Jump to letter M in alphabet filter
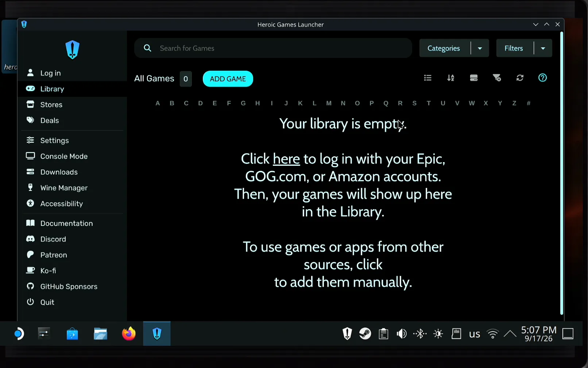This screenshot has width=588, height=368. pos(329,103)
